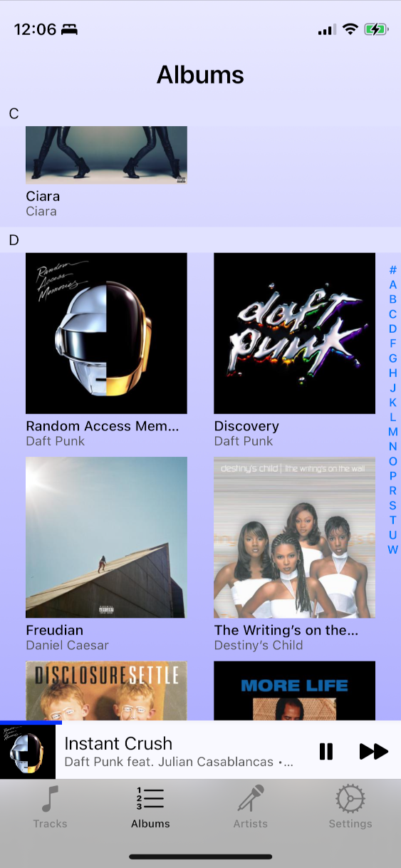401x868 pixels.
Task: Select the Freudian album by Daniel Caesar
Action: point(106,537)
